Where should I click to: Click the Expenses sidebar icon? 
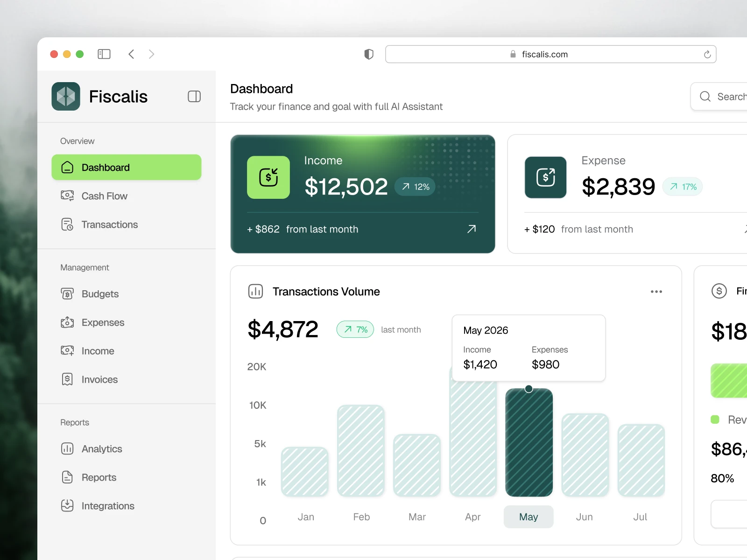tap(67, 322)
